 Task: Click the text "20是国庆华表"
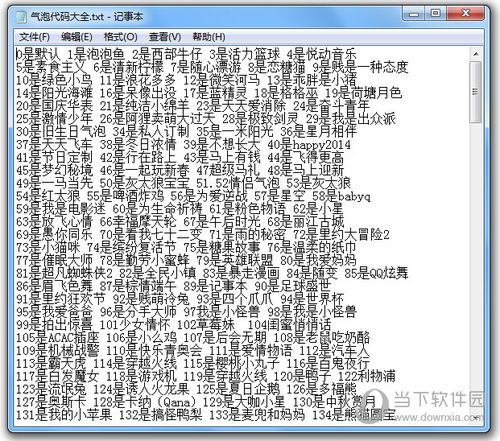click(x=54, y=106)
